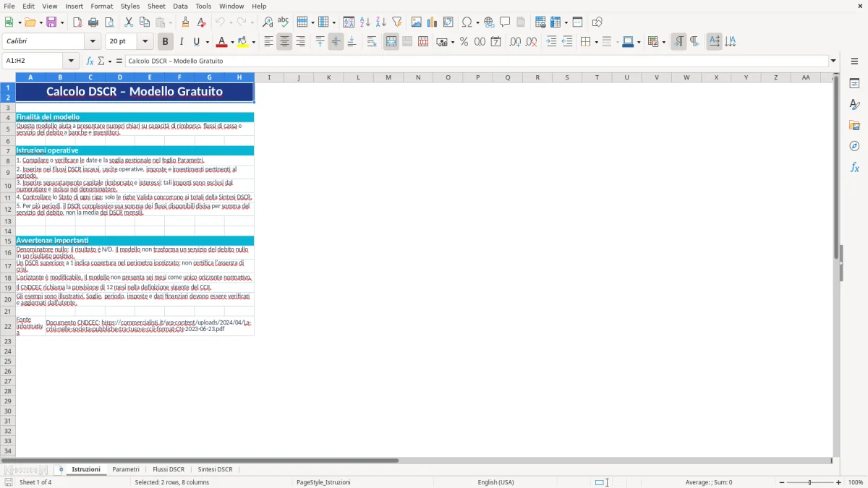Toggle Underline formatting
The height and width of the screenshot is (488, 868).
[197, 42]
